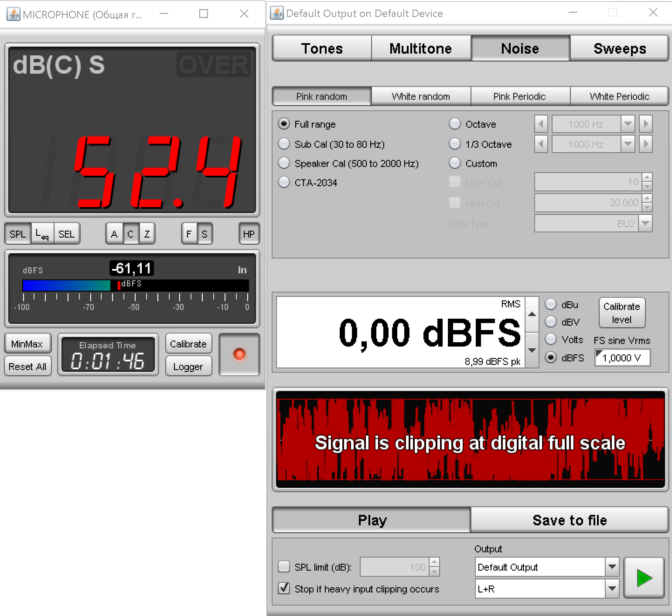
Task: Click the FS sine Vrms input field
Action: (622, 358)
